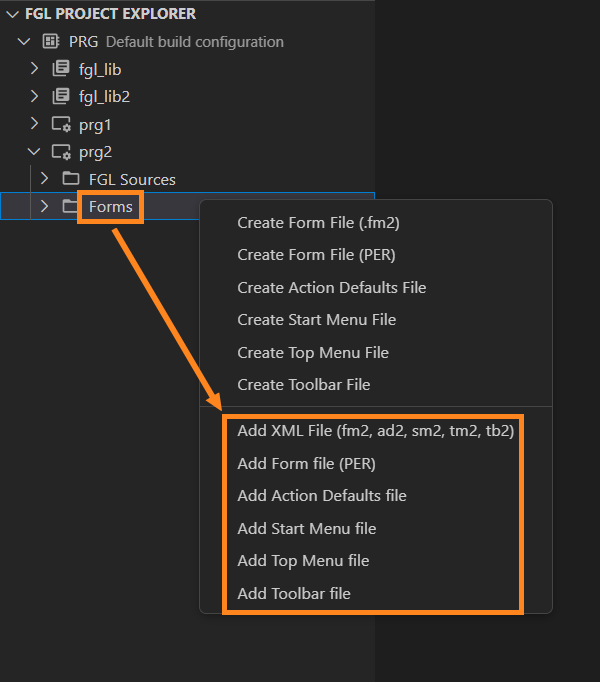This screenshot has height=682, width=600.
Task: Click the prg2 program icon
Action: coord(62,152)
